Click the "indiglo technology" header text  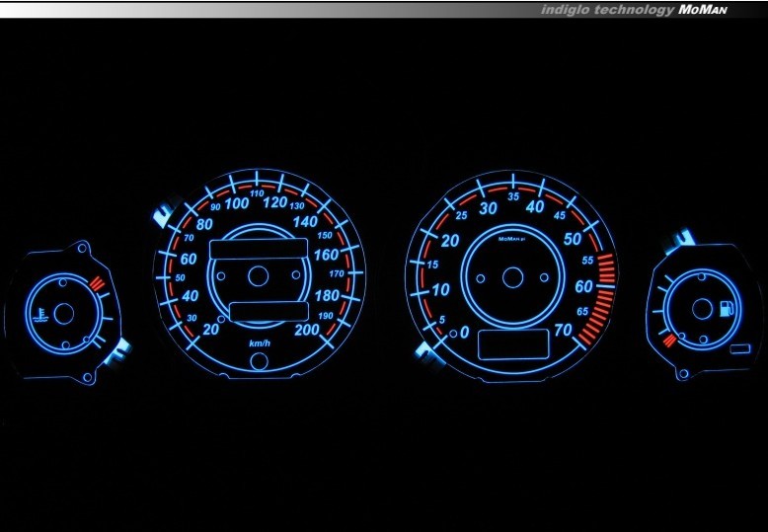pos(606,9)
